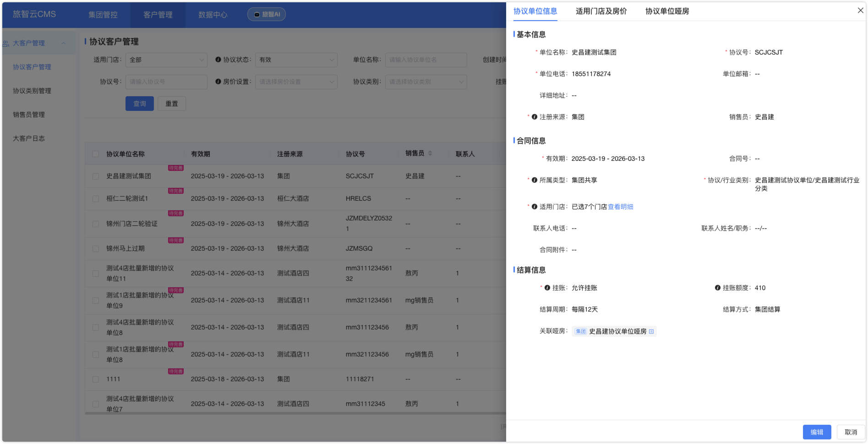Open the 查看明细 link for 适用门店
This screenshot has width=868, height=444.
[x=620, y=207]
